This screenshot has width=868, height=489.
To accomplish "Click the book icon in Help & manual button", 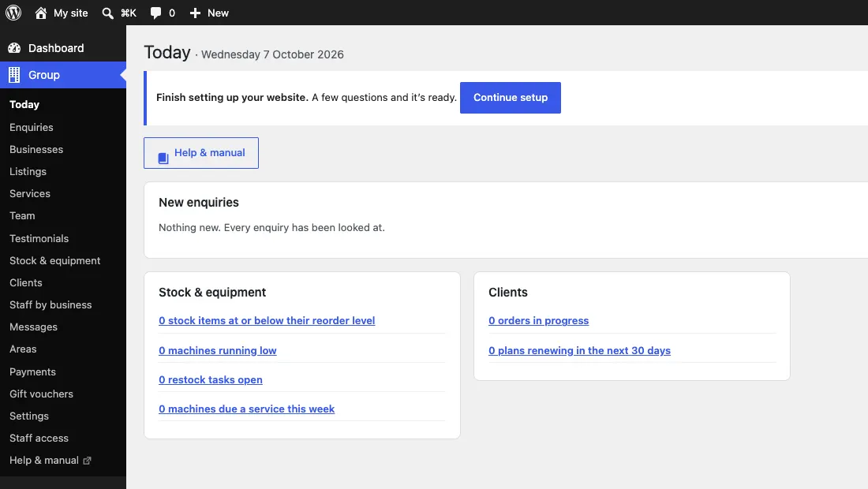I will point(163,159).
